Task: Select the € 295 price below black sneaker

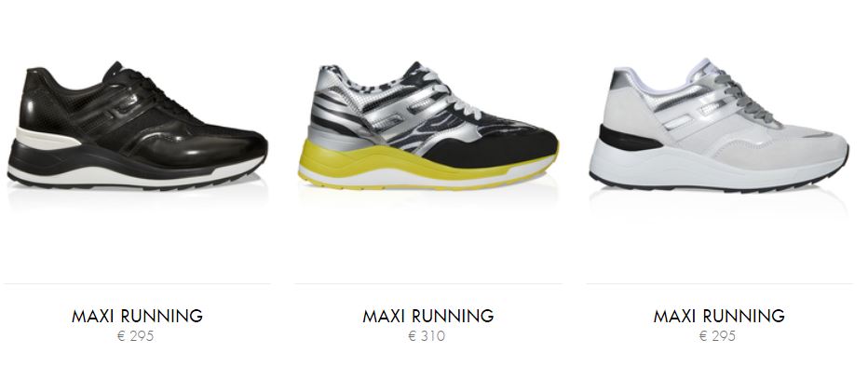Action: click(x=136, y=335)
